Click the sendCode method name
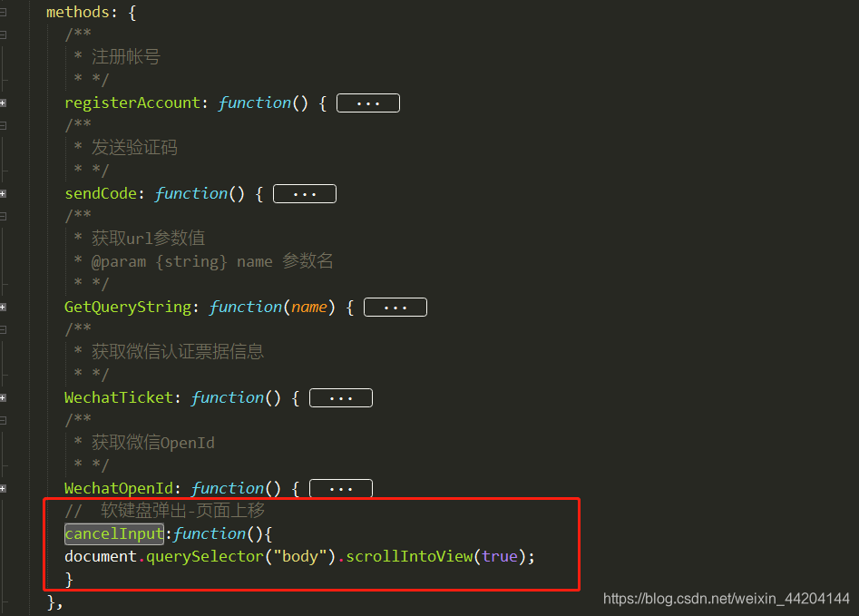This screenshot has width=859, height=616. pyautogui.click(x=101, y=193)
